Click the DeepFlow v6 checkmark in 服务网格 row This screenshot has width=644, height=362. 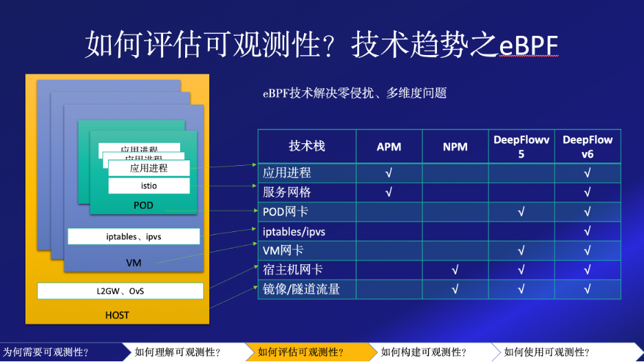(588, 192)
